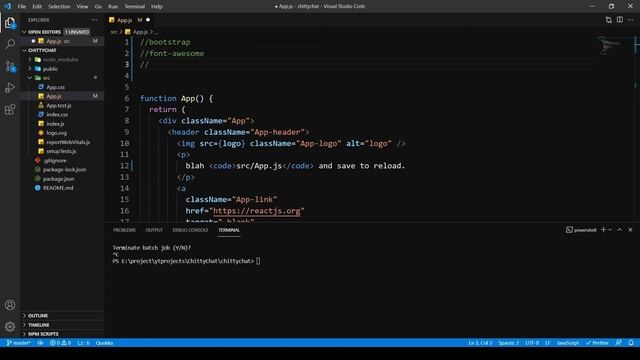Click the VS Code logo icon in title bar

click(x=7, y=6)
